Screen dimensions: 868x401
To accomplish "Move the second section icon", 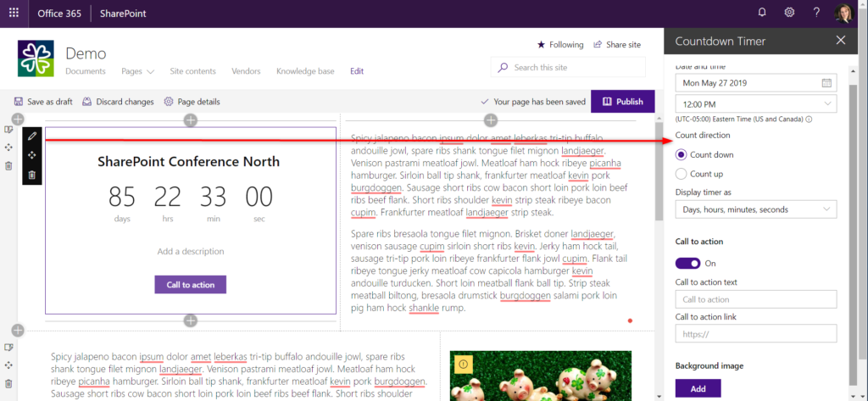I will [8, 365].
